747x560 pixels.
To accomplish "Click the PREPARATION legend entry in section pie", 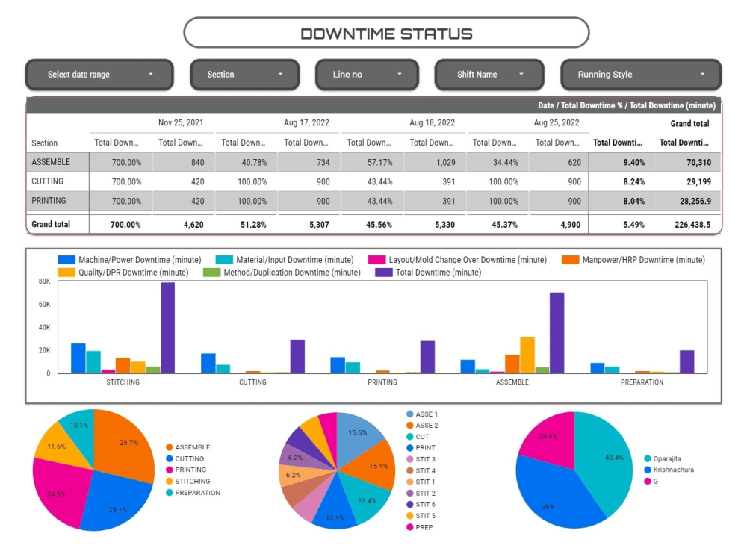I will point(193,493).
